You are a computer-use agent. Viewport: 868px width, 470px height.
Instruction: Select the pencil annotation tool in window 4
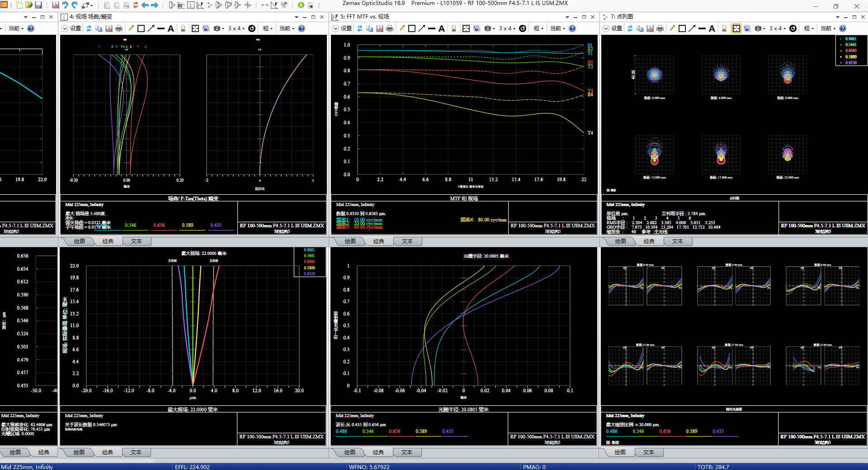click(x=131, y=28)
